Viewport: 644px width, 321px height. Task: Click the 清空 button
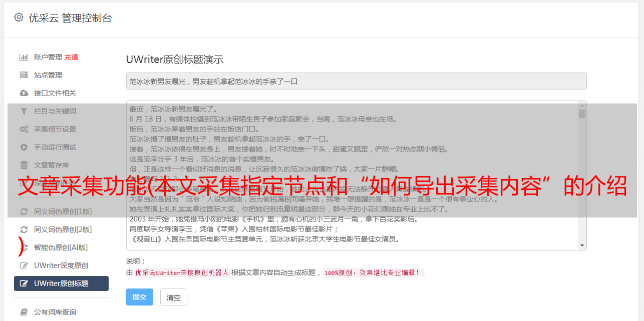point(174,297)
